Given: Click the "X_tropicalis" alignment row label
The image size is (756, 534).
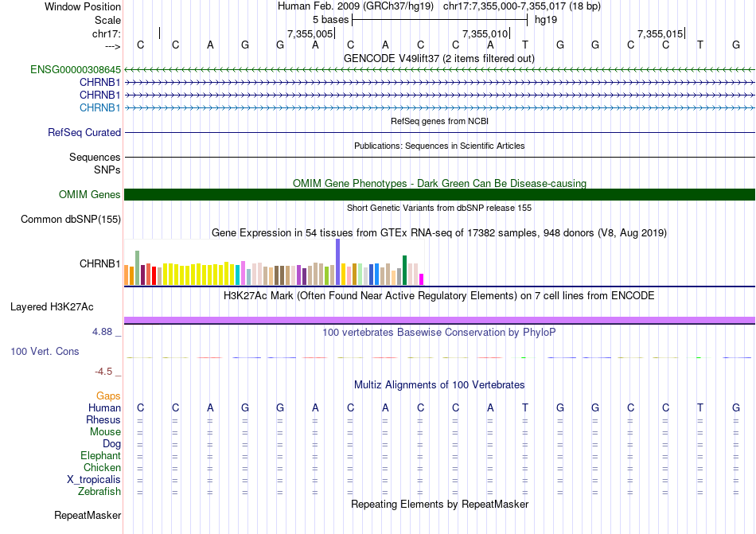Looking at the screenshot, I should 94,480.
